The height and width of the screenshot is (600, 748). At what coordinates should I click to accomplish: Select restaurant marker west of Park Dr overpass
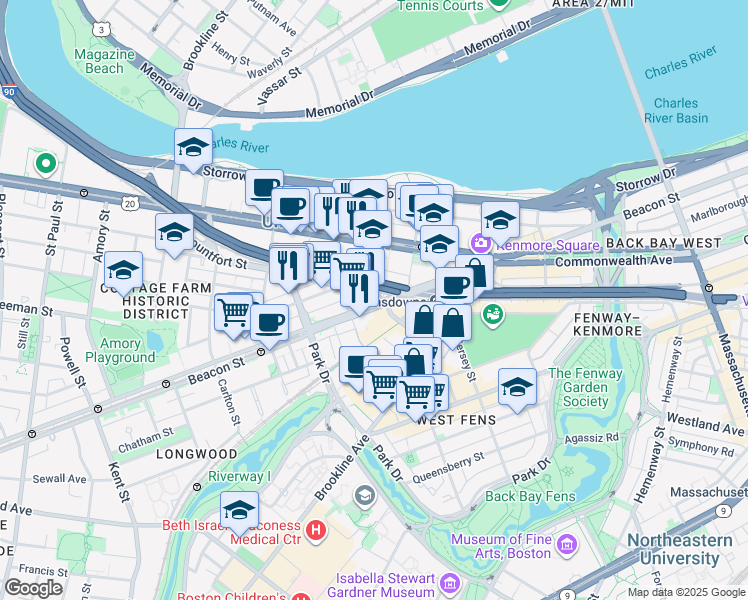(x=289, y=267)
